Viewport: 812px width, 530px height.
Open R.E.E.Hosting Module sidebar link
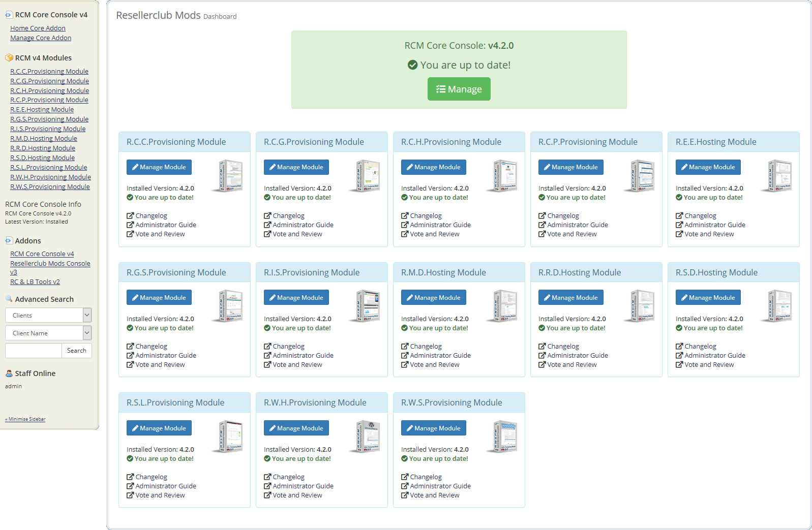point(42,110)
